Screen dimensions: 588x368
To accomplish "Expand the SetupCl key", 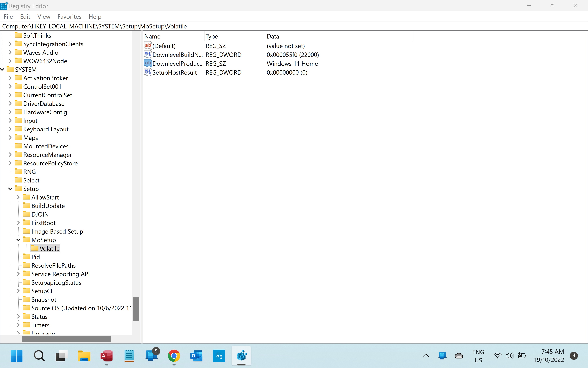I will click(18, 291).
